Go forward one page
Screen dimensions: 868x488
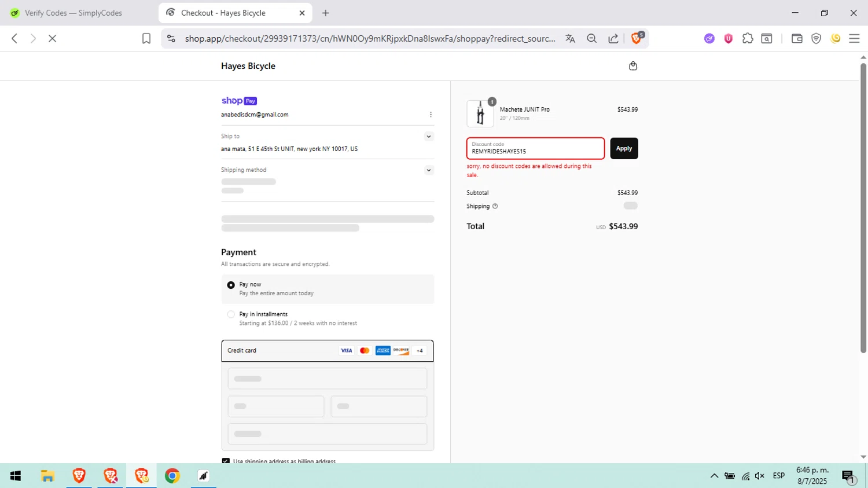(33, 39)
